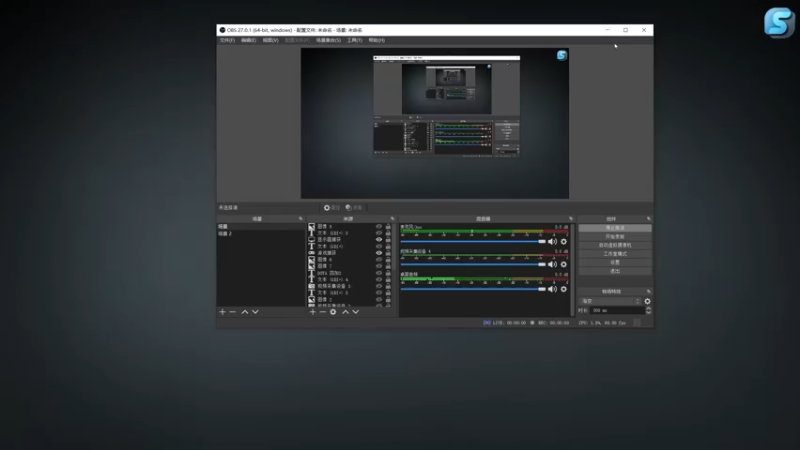Click the 属性 gear button in source toolbar

point(332,208)
